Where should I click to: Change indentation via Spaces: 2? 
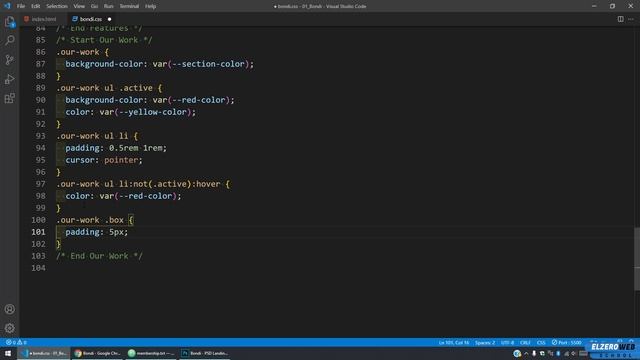[x=485, y=342]
